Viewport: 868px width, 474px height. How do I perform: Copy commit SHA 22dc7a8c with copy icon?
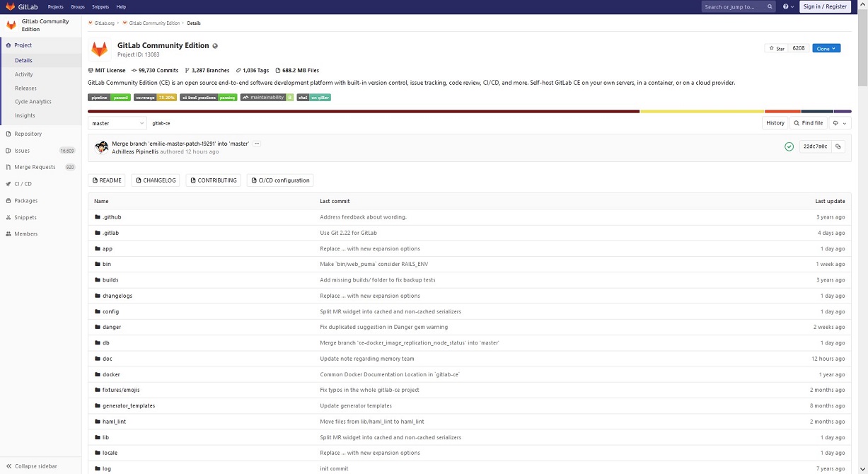click(x=838, y=146)
